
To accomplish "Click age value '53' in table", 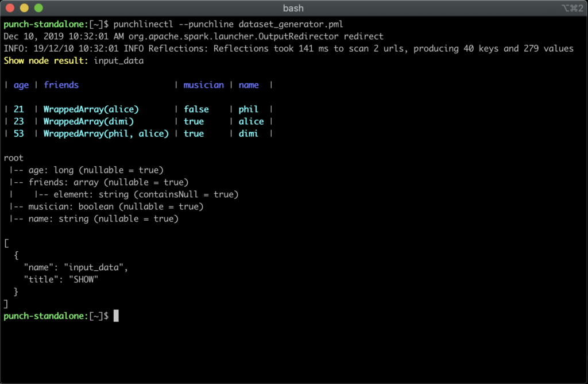I will click(19, 133).
